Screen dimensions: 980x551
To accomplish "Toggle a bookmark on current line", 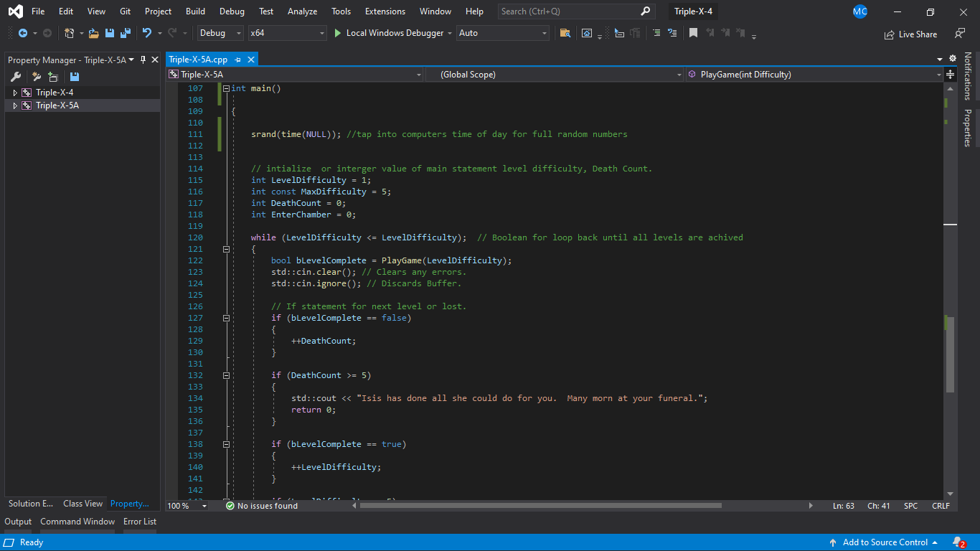I will [x=693, y=33].
